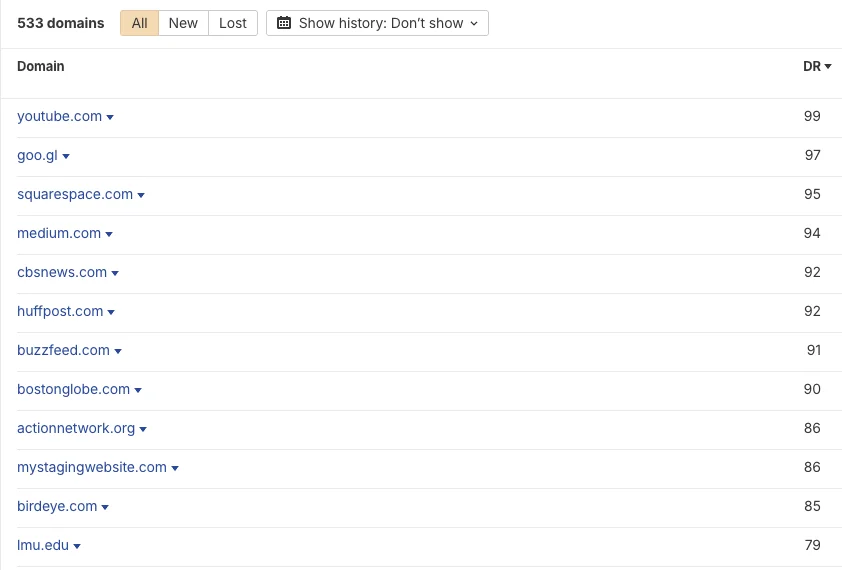Open the youtube.com link

pyautogui.click(x=60, y=116)
